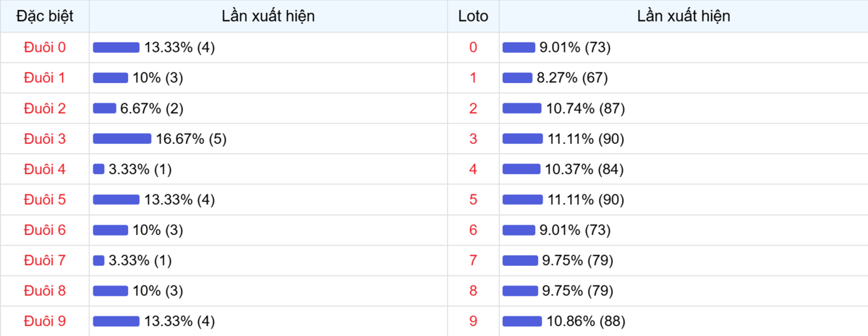
Task: Click the red 'Đuôi 0' link
Action: (x=45, y=48)
